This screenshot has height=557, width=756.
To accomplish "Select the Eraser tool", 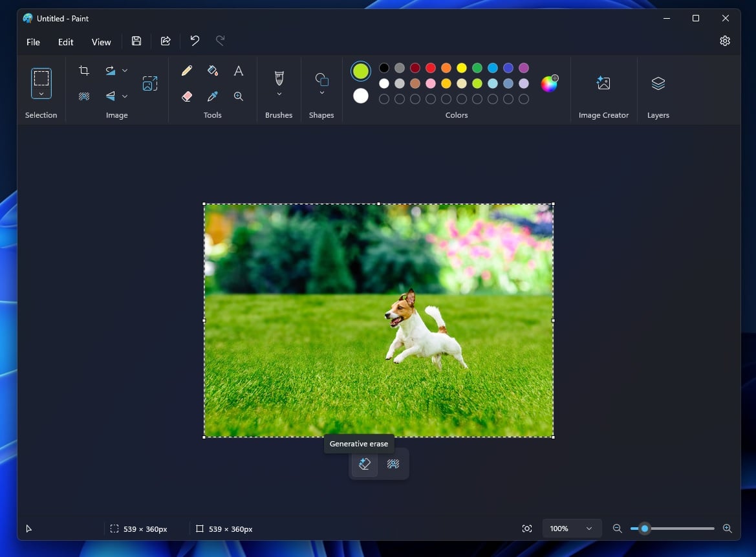I will point(187,96).
